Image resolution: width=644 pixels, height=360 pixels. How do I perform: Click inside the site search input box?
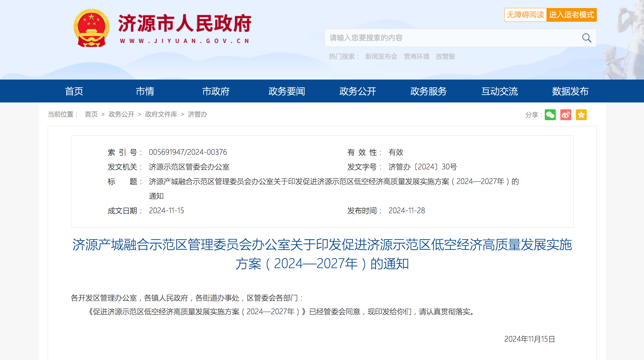tap(429, 37)
